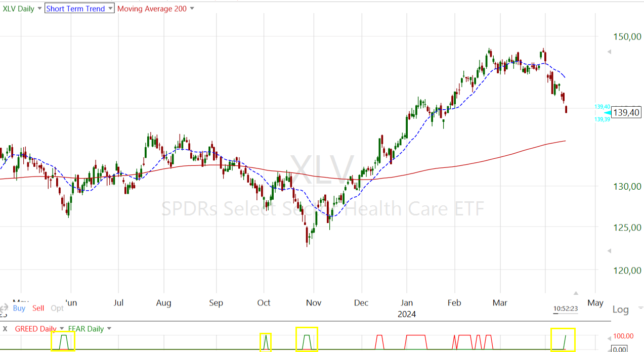Viewport: 644px width, 352px height.
Task: Open the FEAR Daily dropdown arrow
Action: (x=109, y=329)
